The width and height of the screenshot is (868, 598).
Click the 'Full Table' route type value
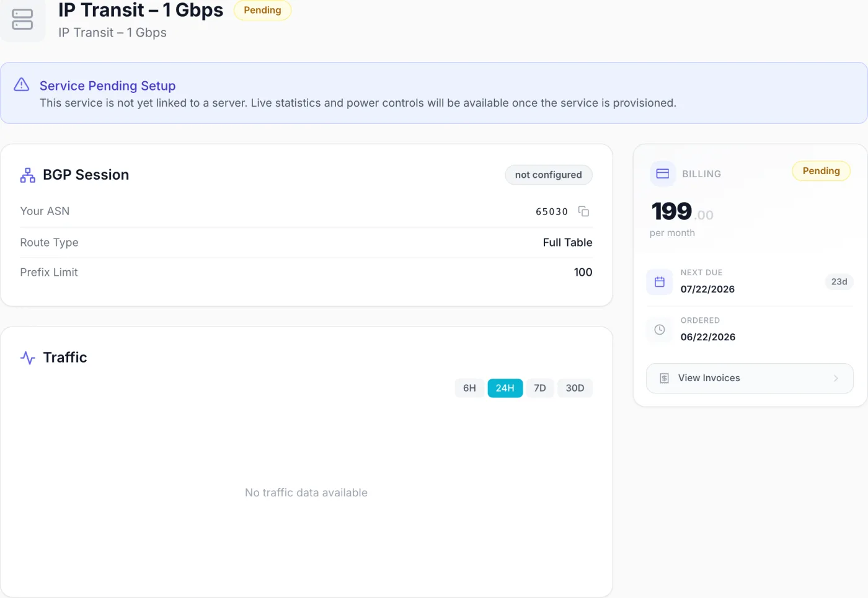coord(567,242)
